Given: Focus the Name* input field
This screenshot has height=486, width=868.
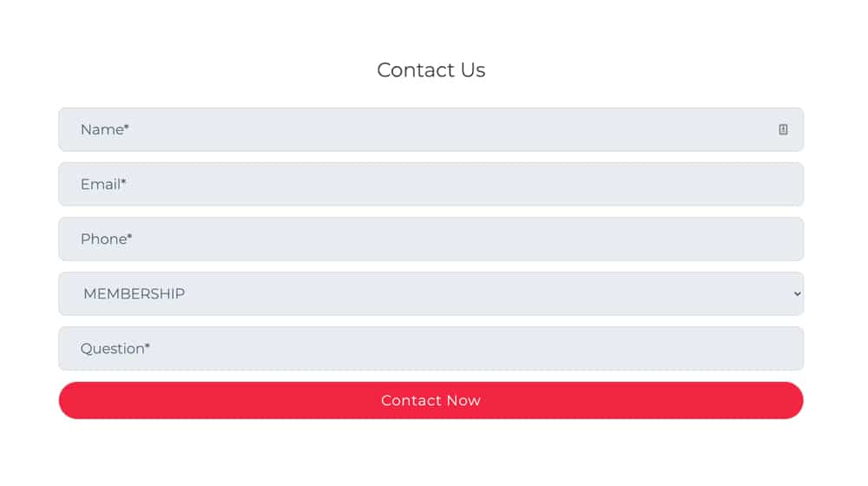Looking at the screenshot, I should click(x=431, y=129).
